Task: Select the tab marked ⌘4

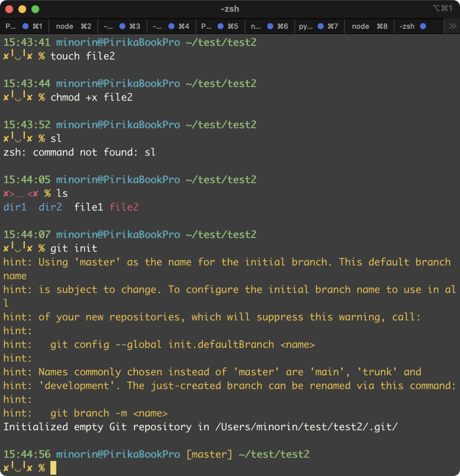Action: click(x=171, y=26)
